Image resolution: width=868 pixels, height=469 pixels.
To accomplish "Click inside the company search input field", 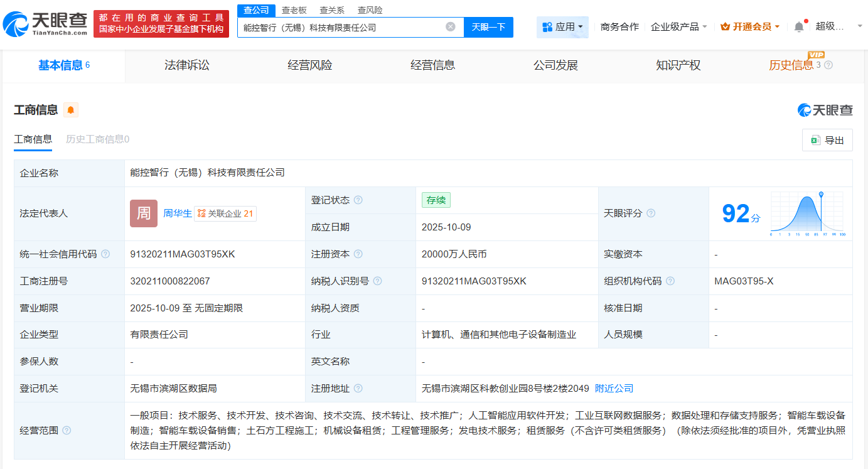I will coord(345,27).
